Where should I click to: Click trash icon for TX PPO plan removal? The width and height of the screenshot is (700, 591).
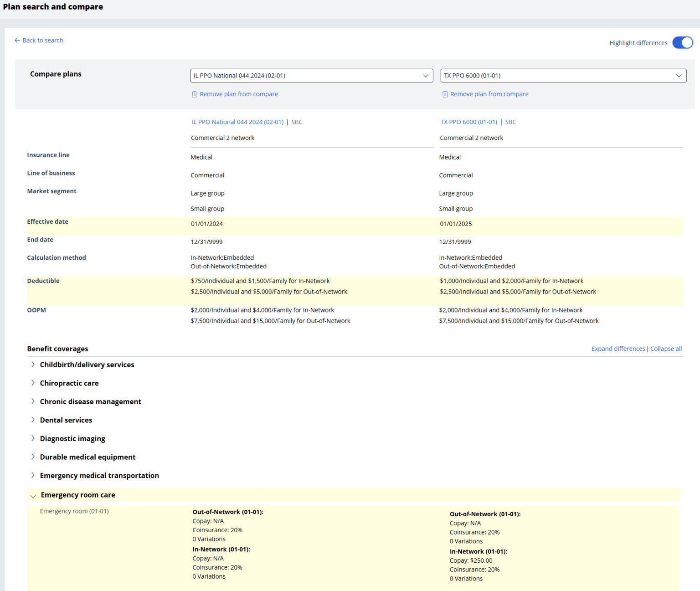(x=445, y=94)
